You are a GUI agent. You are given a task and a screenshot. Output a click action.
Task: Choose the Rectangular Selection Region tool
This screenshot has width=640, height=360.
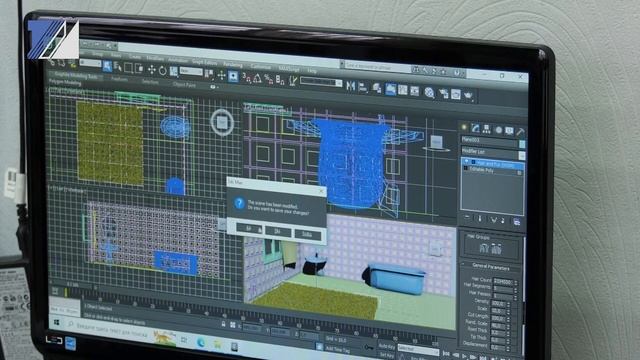coord(129,68)
